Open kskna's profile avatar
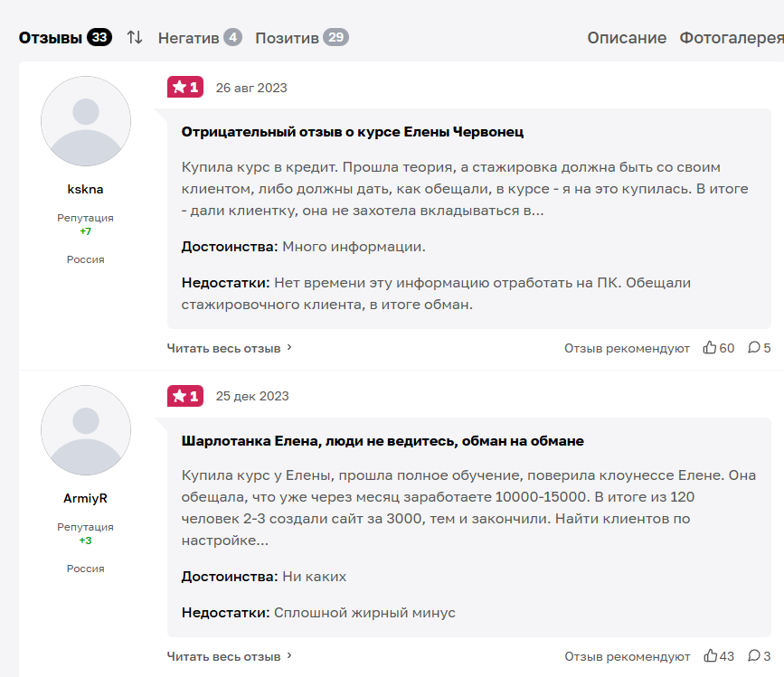This screenshot has height=677, width=784. pos(86,121)
